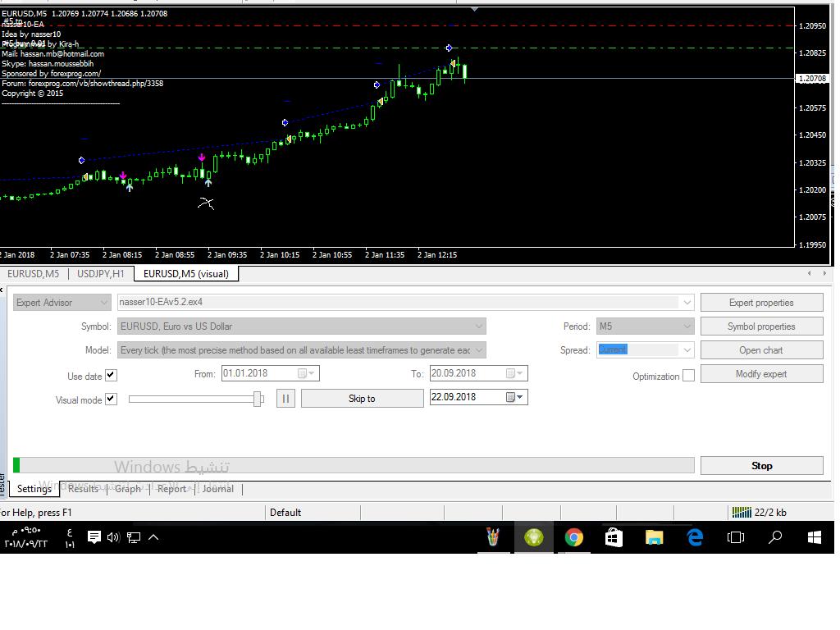Click the Open chart button

[761, 350]
